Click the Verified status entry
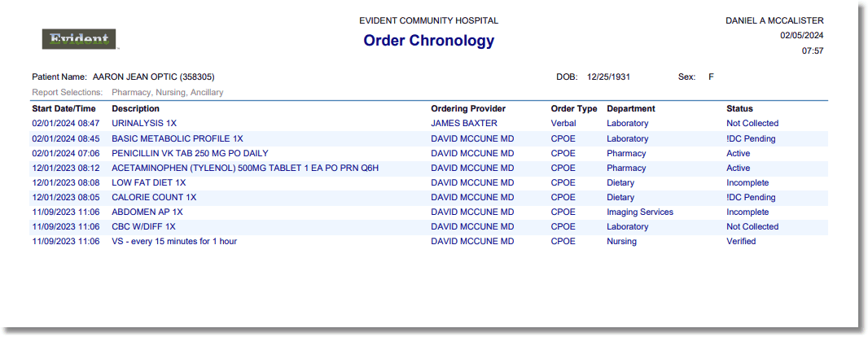The width and height of the screenshot is (868, 337). point(741,241)
